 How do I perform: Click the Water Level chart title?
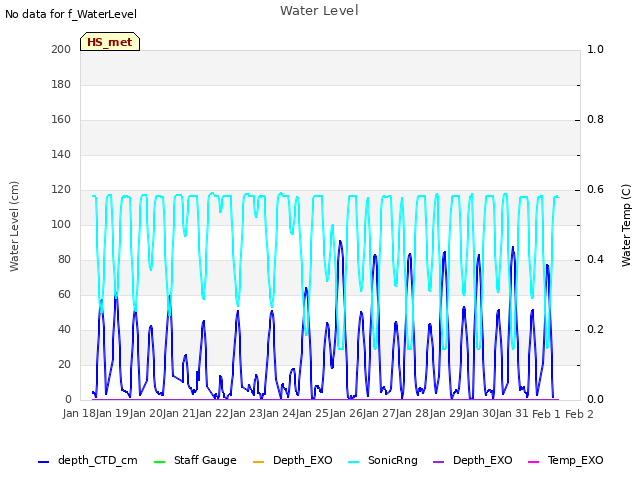319,11
